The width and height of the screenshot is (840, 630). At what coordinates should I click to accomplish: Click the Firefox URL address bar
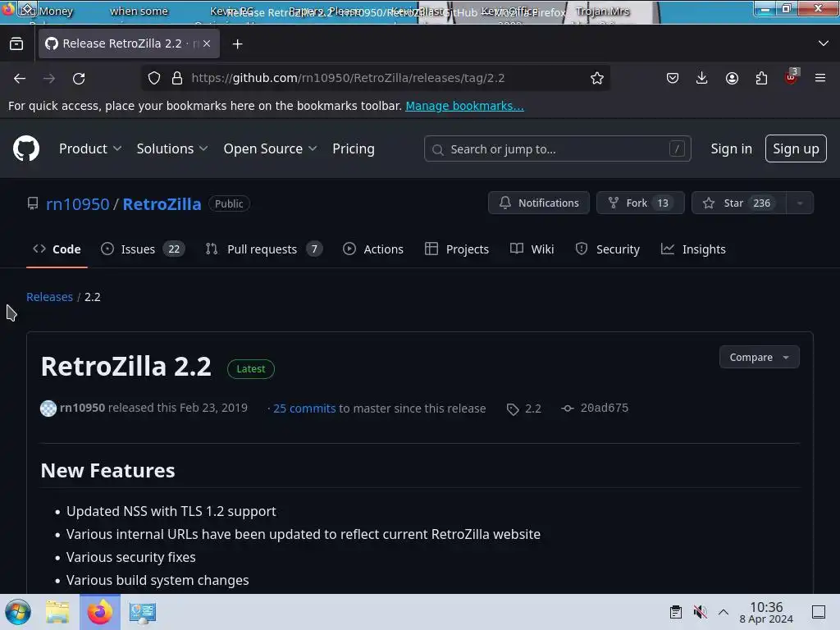point(375,78)
